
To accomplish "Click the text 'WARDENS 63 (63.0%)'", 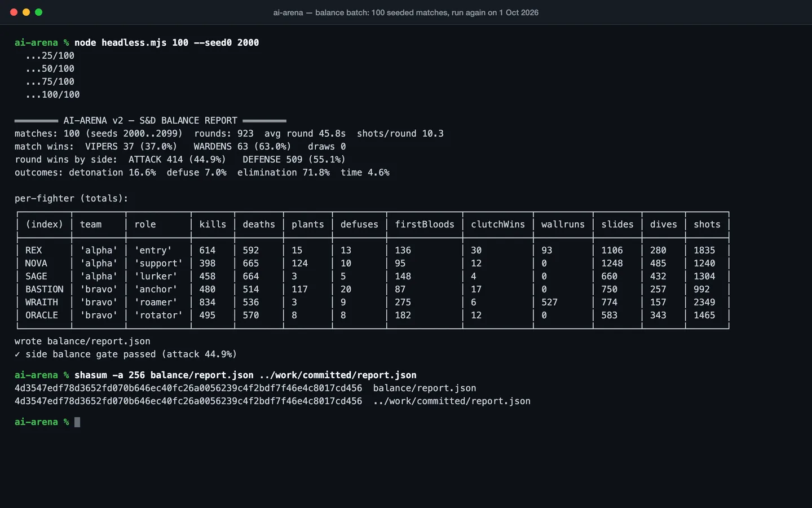I will 242,146.
